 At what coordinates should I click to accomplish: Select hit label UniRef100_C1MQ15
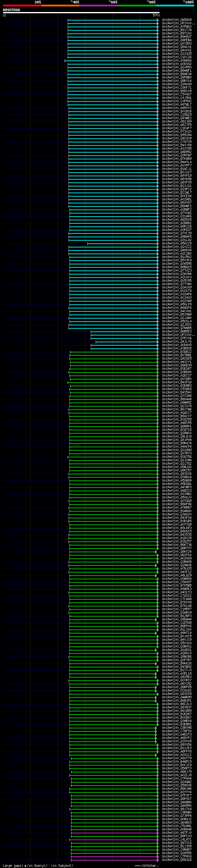tap(177, 115)
